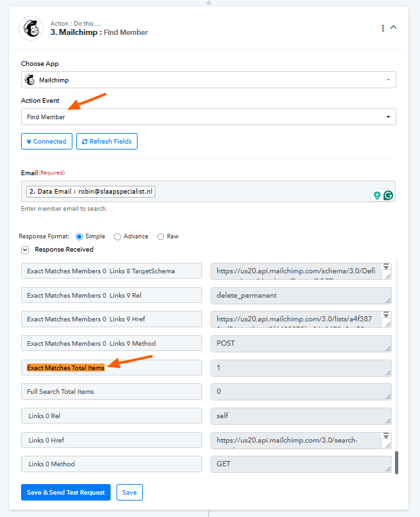Screen dimensions: 420x517
Task: Open the Action Event Find Member dropdown
Action: point(208,117)
